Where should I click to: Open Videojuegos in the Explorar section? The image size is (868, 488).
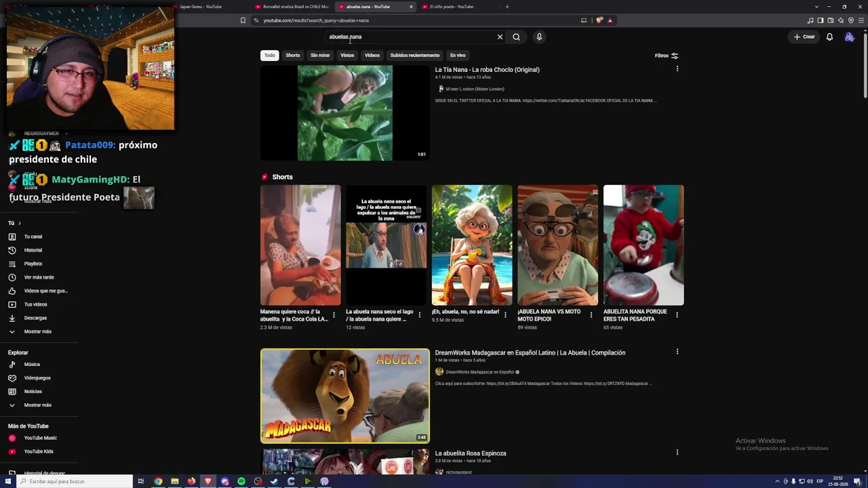click(x=37, y=378)
